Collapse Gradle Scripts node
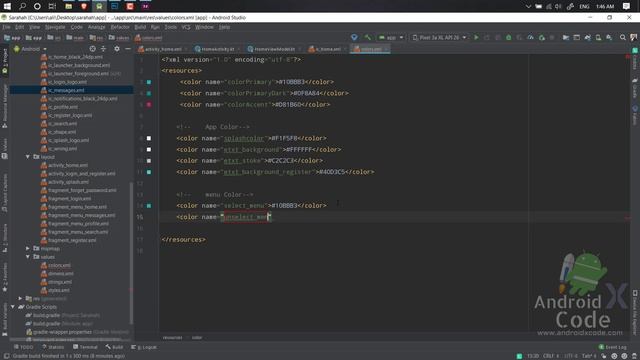 13,307
